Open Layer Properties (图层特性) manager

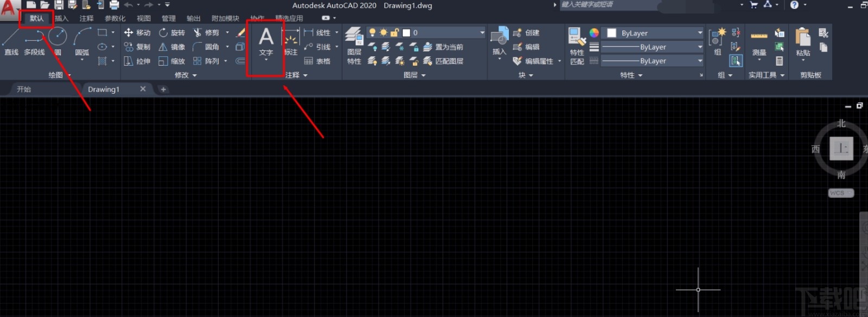click(x=354, y=46)
